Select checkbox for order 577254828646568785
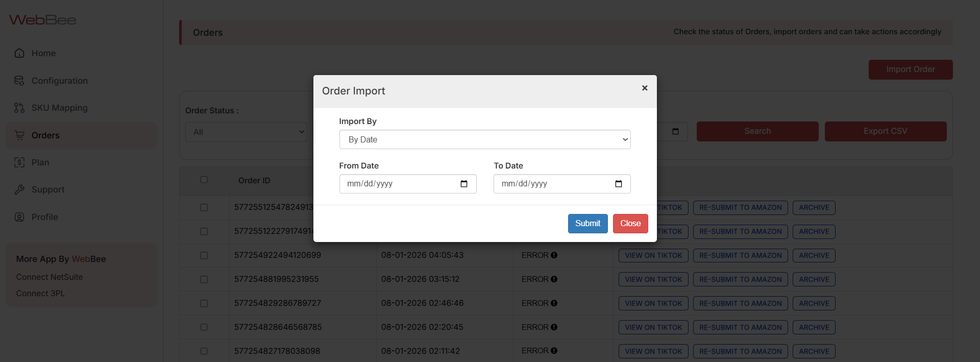 point(204,327)
